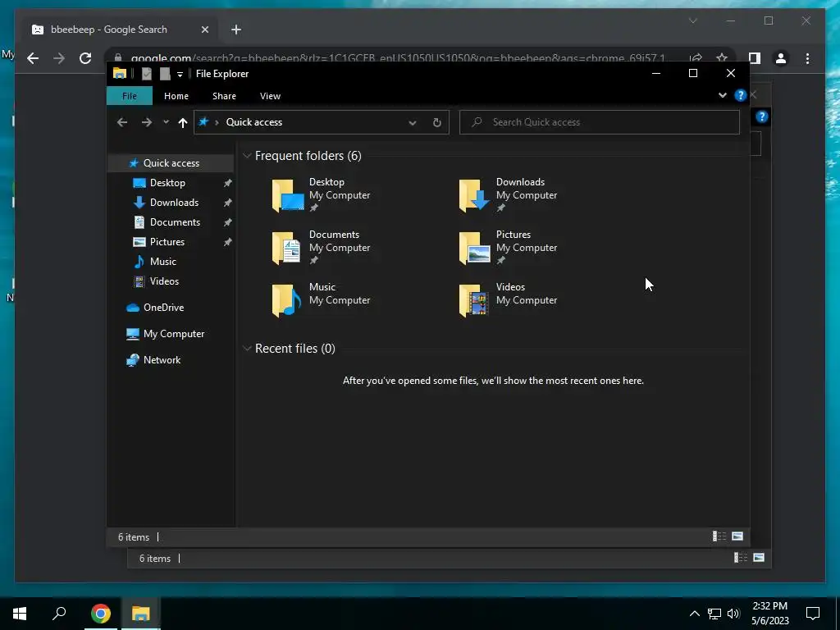
Task: Click the File Explorer title bar icon
Action: point(120,74)
